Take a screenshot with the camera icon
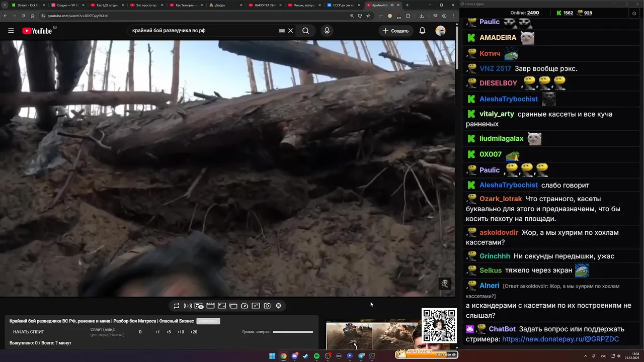644x362 pixels. tap(267, 306)
